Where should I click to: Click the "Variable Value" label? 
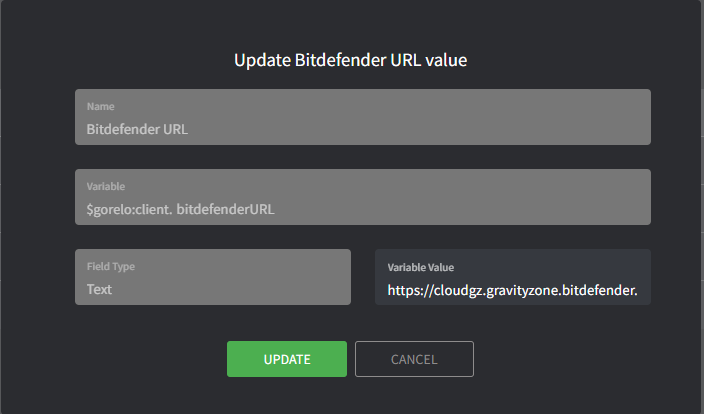[x=420, y=267]
